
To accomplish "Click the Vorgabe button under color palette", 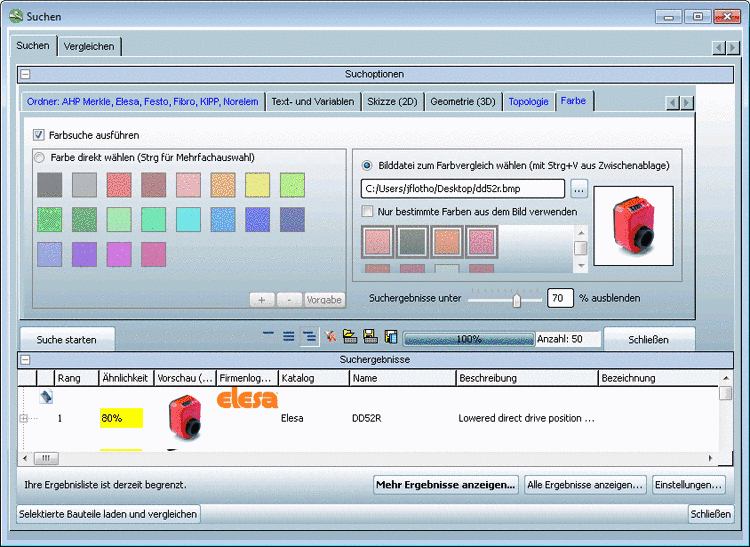I will click(x=324, y=300).
